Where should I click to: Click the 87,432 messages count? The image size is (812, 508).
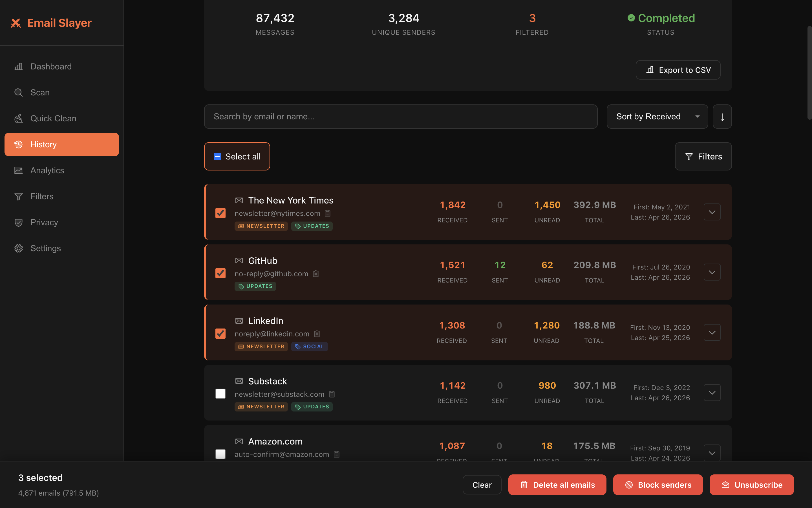coord(275,18)
